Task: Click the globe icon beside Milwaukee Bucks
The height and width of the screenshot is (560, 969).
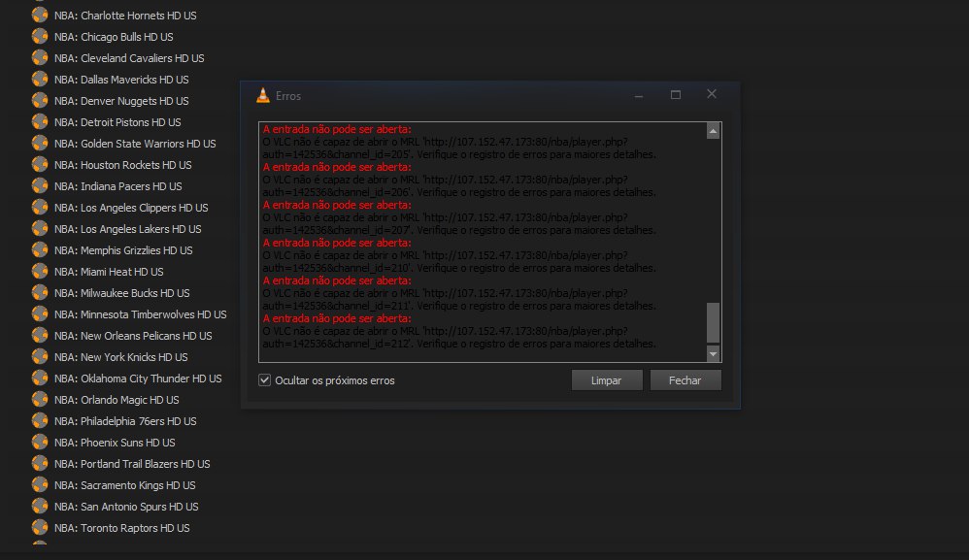Action: 40,293
